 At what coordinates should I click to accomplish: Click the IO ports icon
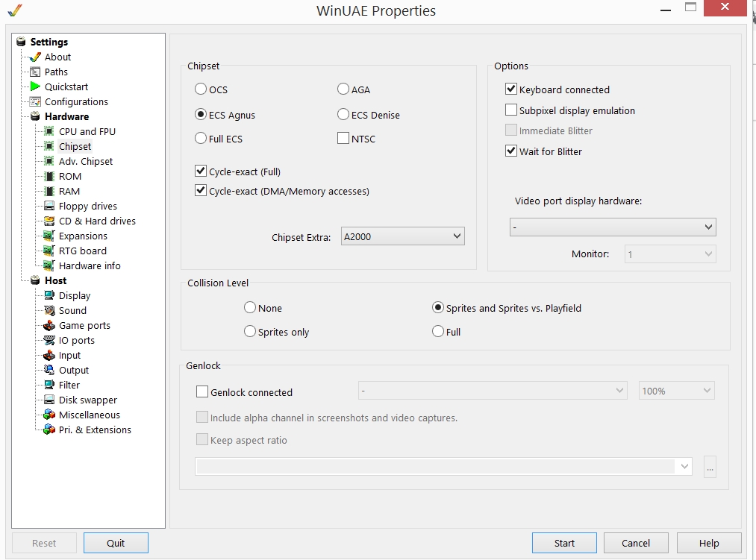(x=49, y=340)
